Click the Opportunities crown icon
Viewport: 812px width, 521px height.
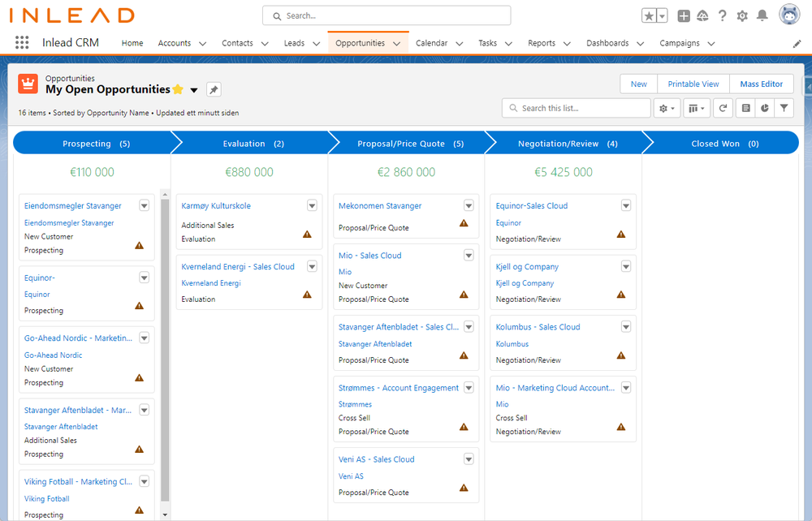click(x=28, y=84)
